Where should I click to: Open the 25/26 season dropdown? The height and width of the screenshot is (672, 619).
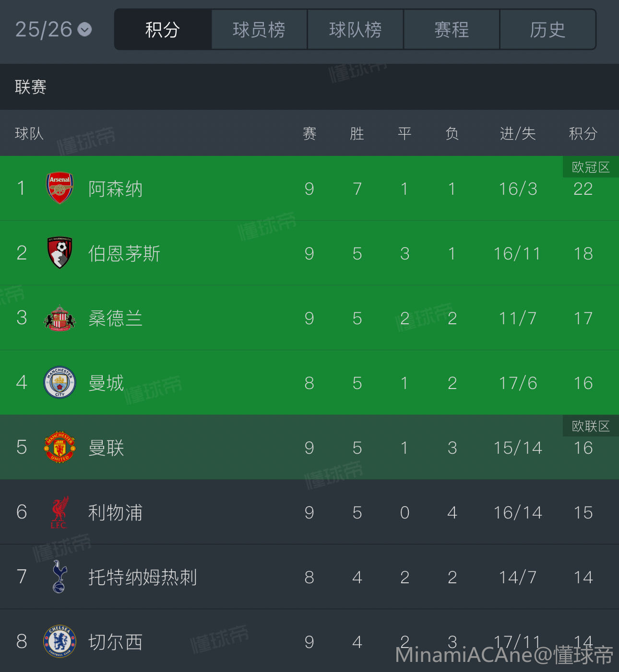tap(53, 30)
